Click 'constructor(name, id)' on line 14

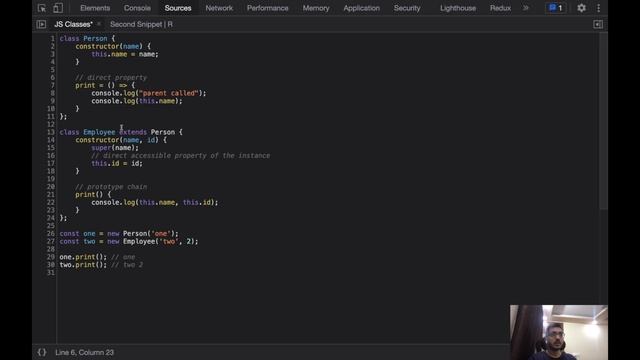point(117,140)
